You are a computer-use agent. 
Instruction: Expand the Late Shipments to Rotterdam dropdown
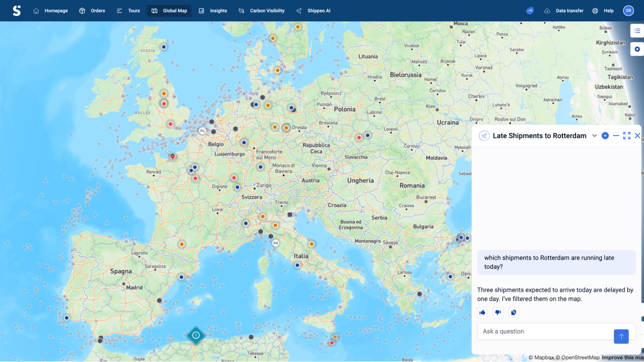click(x=594, y=136)
